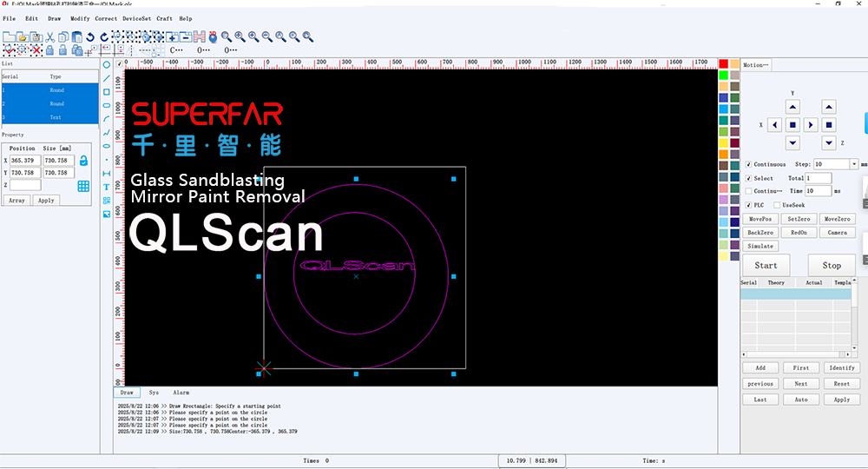Image resolution: width=868 pixels, height=469 pixels.
Task: Switch to the Sys log tab
Action: pos(154,393)
